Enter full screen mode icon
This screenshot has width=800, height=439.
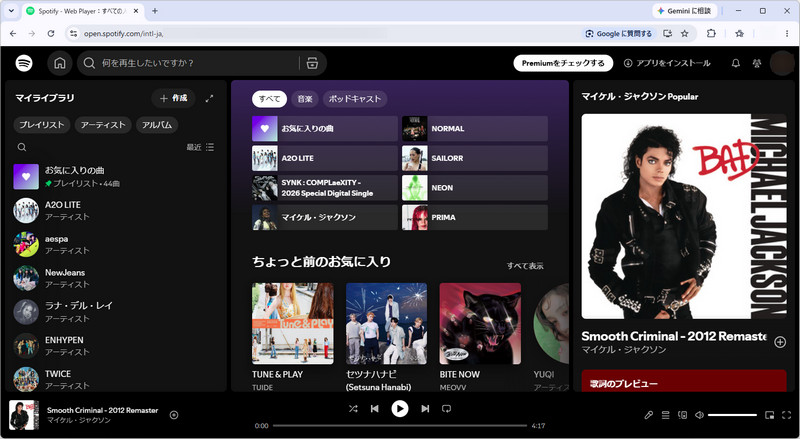click(786, 415)
